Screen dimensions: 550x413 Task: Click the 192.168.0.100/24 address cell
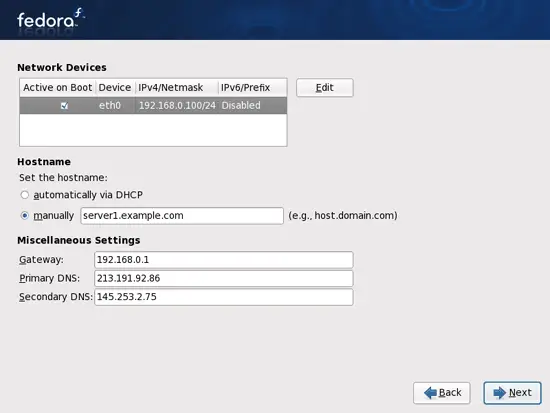coord(177,105)
